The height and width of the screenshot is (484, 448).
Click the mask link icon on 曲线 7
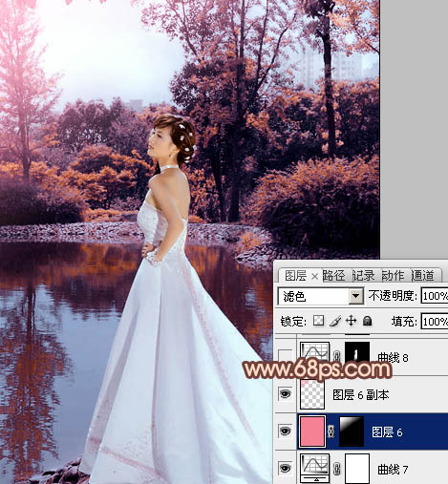click(337, 469)
